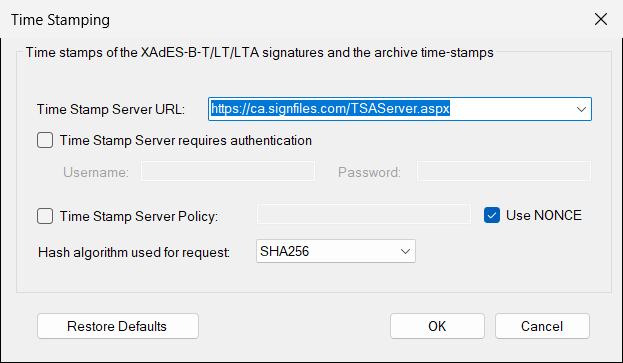Expand the Time Stamp Server URL dropdown arrow
This screenshot has height=363, width=623.
pyautogui.click(x=581, y=109)
